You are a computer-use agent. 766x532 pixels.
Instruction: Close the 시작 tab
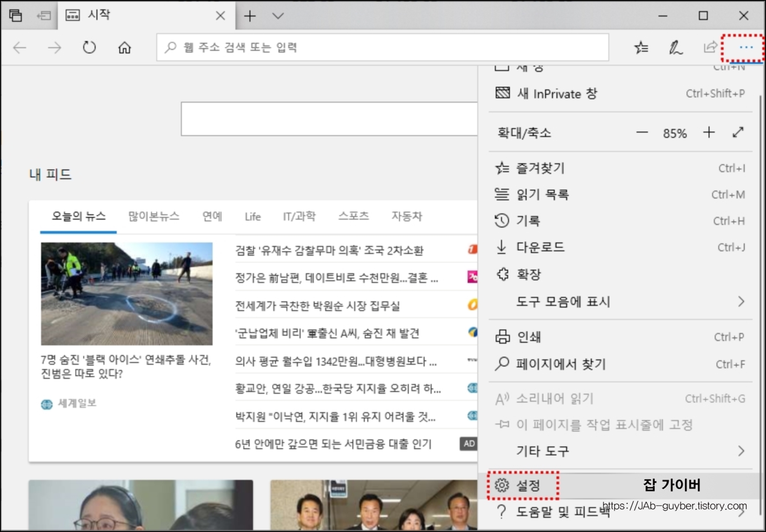click(x=220, y=16)
